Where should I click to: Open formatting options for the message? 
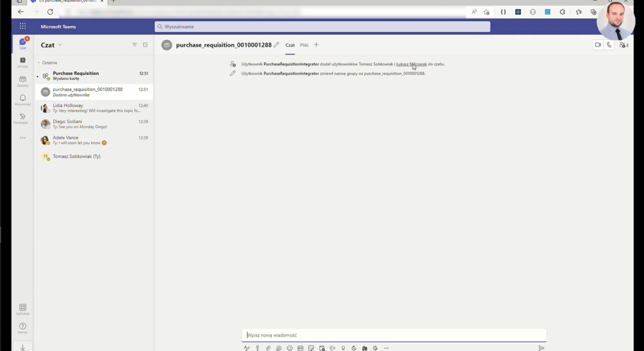click(247, 348)
